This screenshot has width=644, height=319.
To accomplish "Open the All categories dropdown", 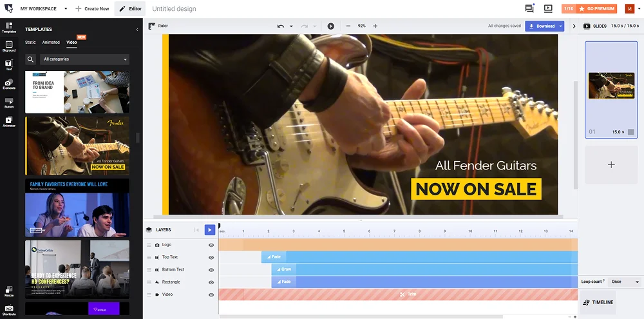I will click(x=85, y=59).
